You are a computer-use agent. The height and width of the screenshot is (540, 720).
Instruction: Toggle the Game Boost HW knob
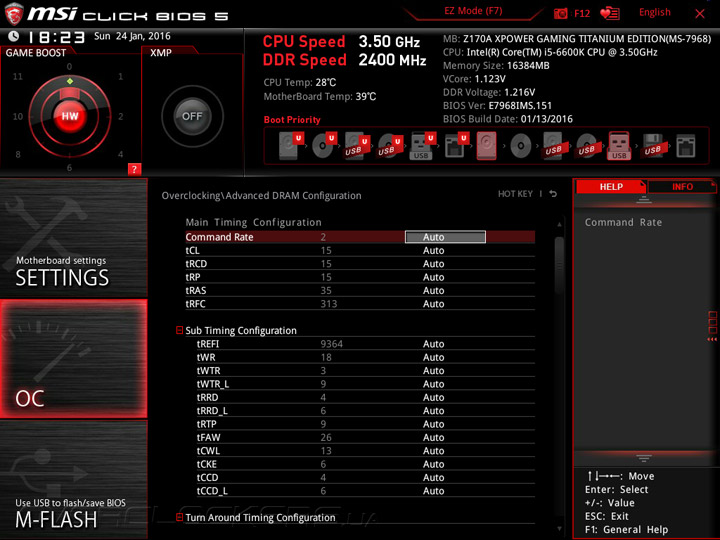point(70,116)
